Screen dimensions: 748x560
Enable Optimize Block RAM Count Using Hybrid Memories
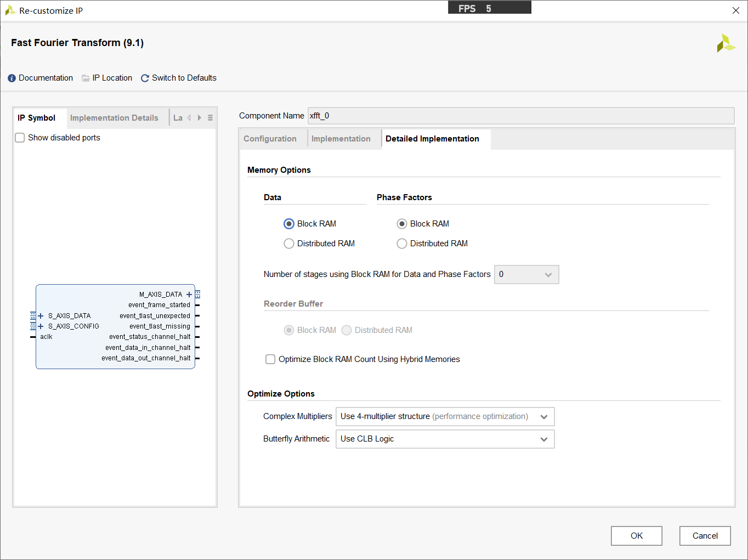(270, 359)
